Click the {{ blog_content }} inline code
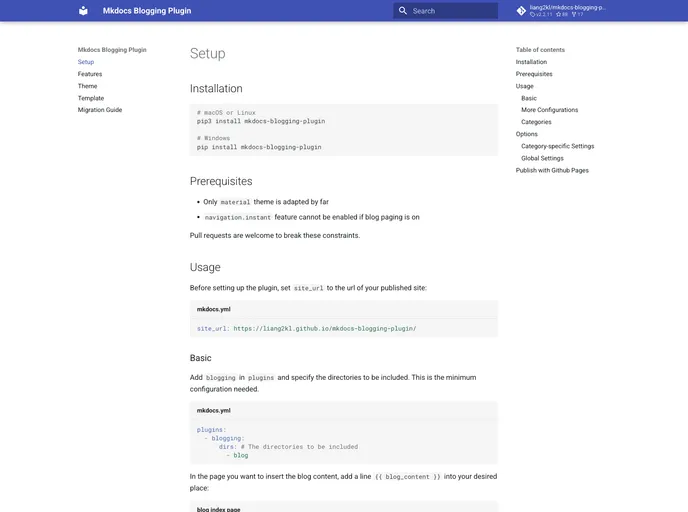Viewport: 688px width, 512px height. click(408, 477)
